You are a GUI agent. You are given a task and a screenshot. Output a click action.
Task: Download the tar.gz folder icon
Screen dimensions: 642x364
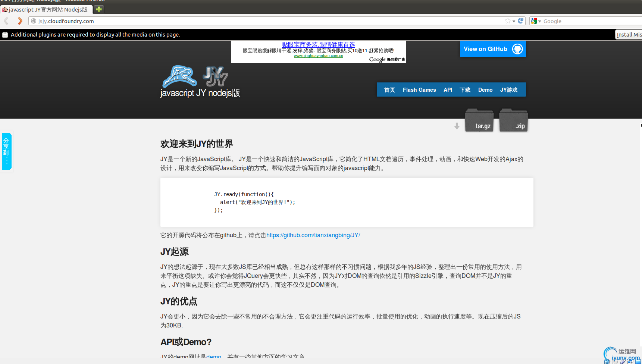479,120
